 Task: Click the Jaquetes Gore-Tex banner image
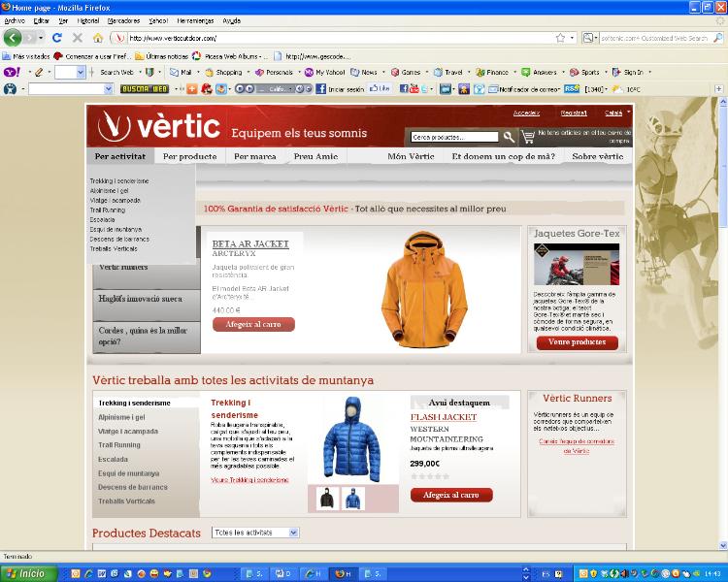click(x=577, y=264)
